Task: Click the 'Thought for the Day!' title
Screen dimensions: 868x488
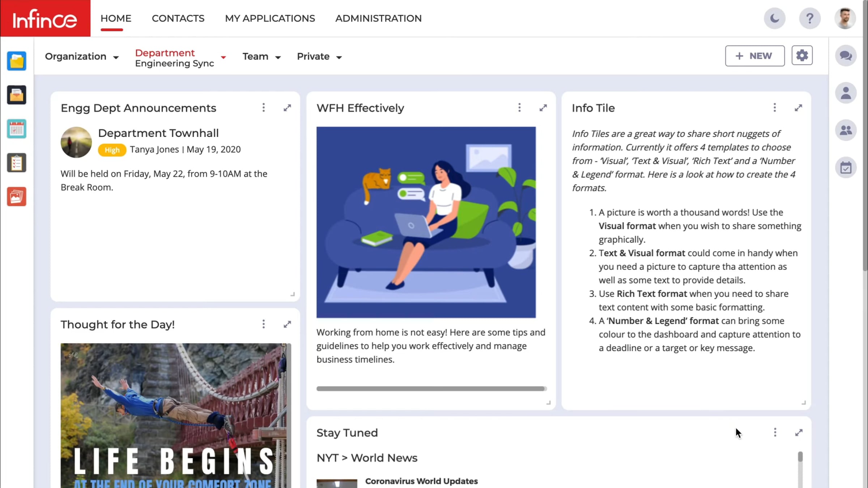Action: click(118, 325)
